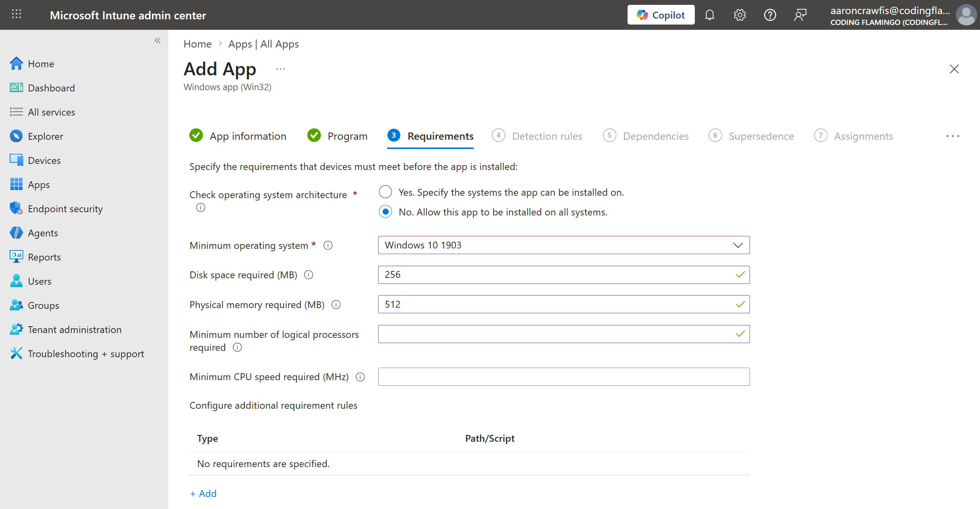
Task: Open the notifications bell
Action: tap(710, 14)
